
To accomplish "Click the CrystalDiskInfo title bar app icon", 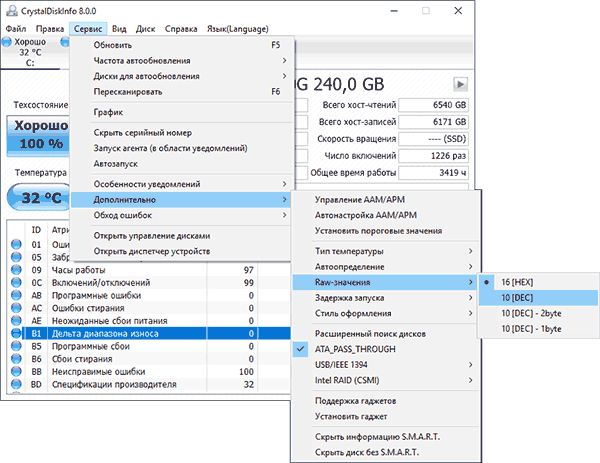I will pyautogui.click(x=11, y=11).
